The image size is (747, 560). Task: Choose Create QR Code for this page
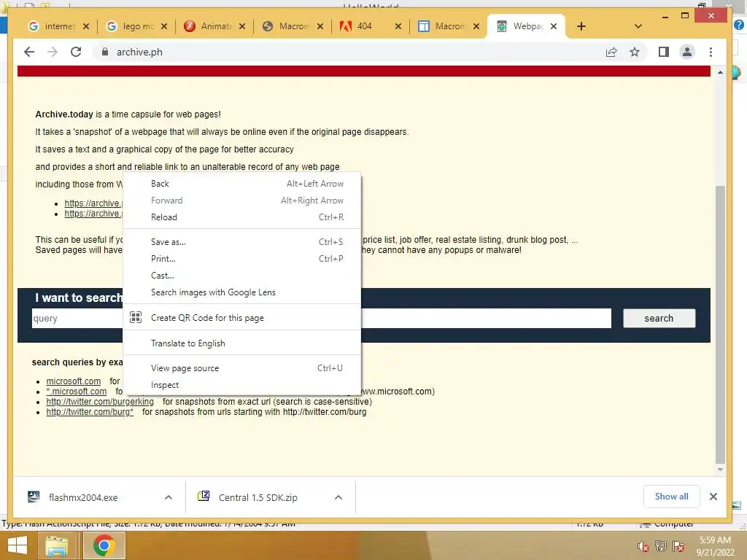tap(242, 318)
